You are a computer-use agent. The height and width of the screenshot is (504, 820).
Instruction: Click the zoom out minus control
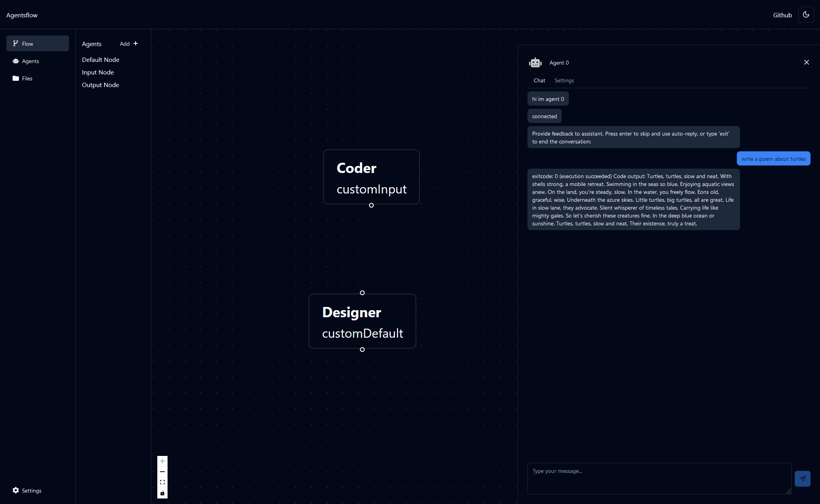coord(162,472)
